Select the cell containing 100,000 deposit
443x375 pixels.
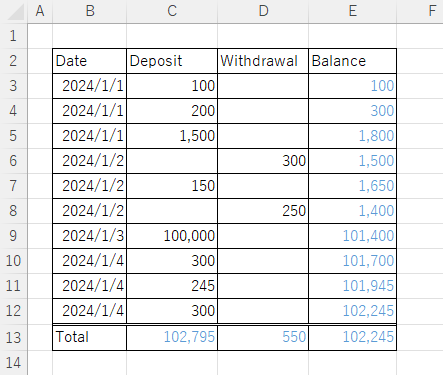tap(172, 236)
